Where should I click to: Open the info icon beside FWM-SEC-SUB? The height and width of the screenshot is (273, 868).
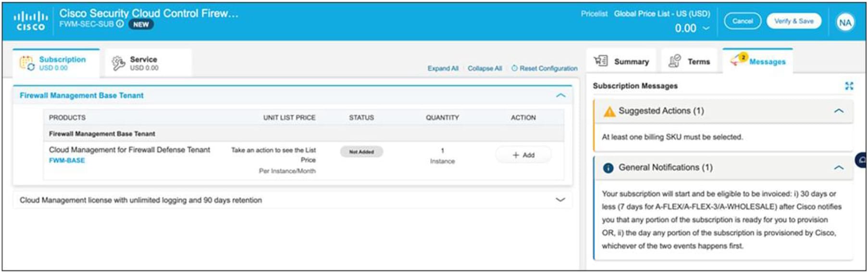(120, 24)
